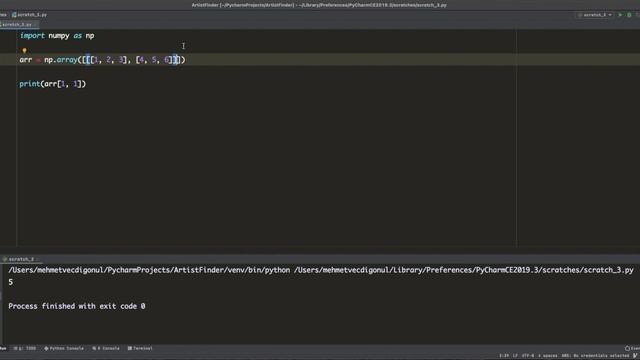Click the word 'import' in the editor

(32, 36)
